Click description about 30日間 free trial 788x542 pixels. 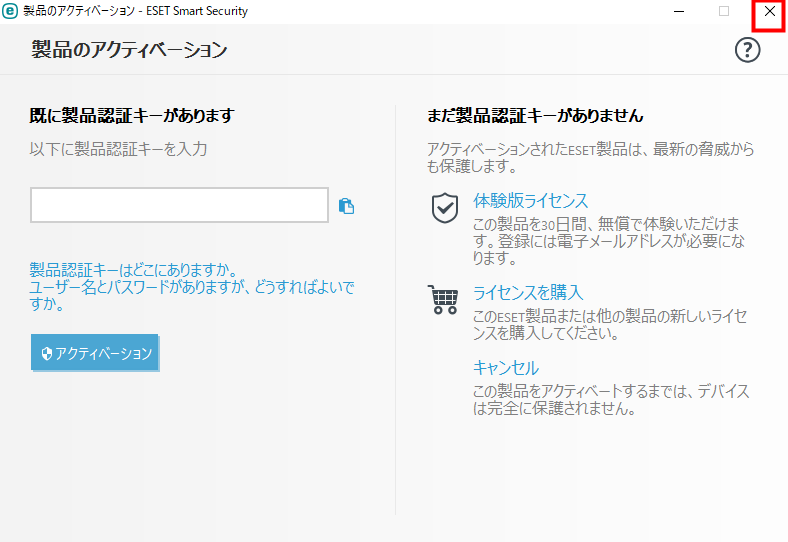coord(609,241)
